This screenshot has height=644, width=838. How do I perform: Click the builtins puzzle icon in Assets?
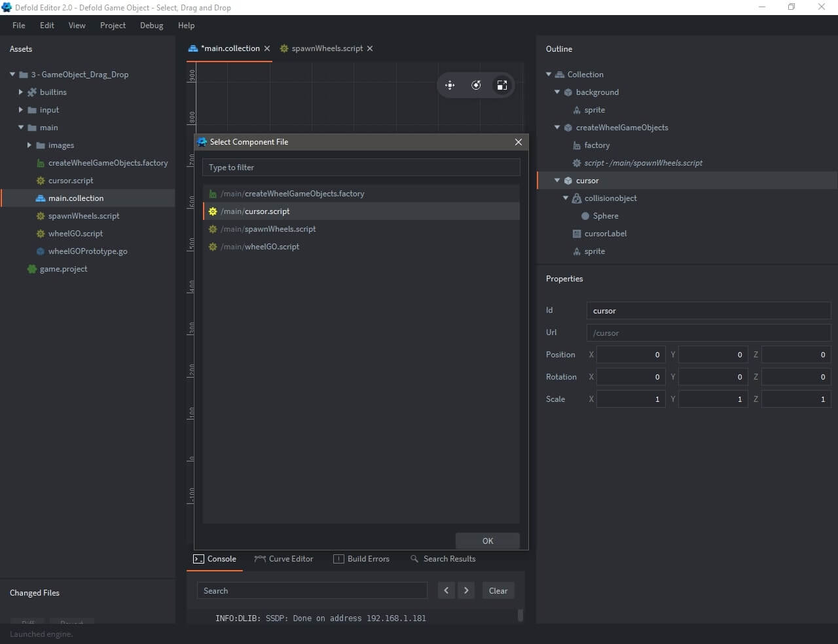(32, 92)
